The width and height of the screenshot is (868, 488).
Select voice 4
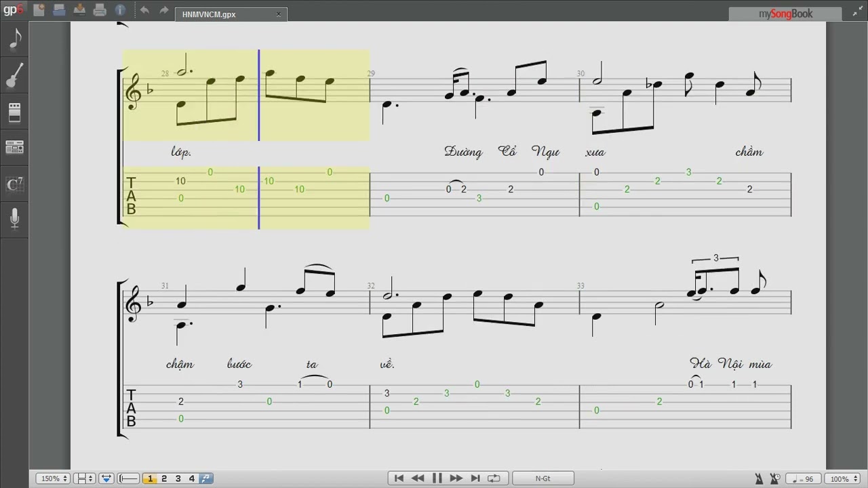[192, 479]
